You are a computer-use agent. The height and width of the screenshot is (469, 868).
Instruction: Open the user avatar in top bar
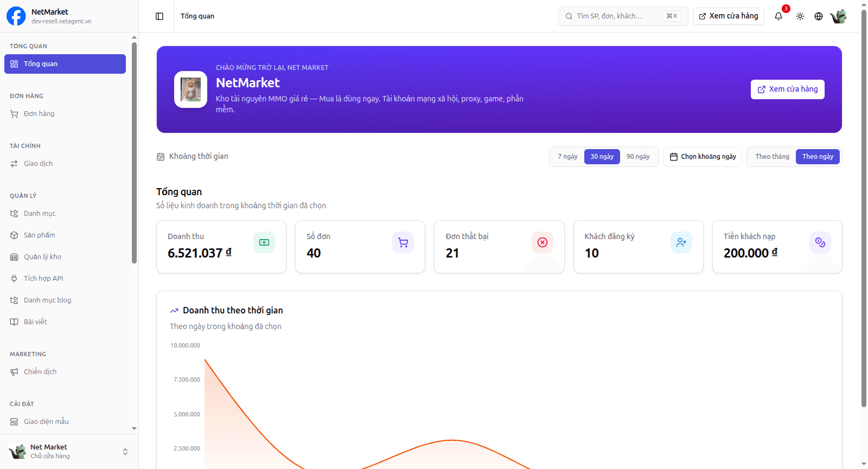pos(838,16)
